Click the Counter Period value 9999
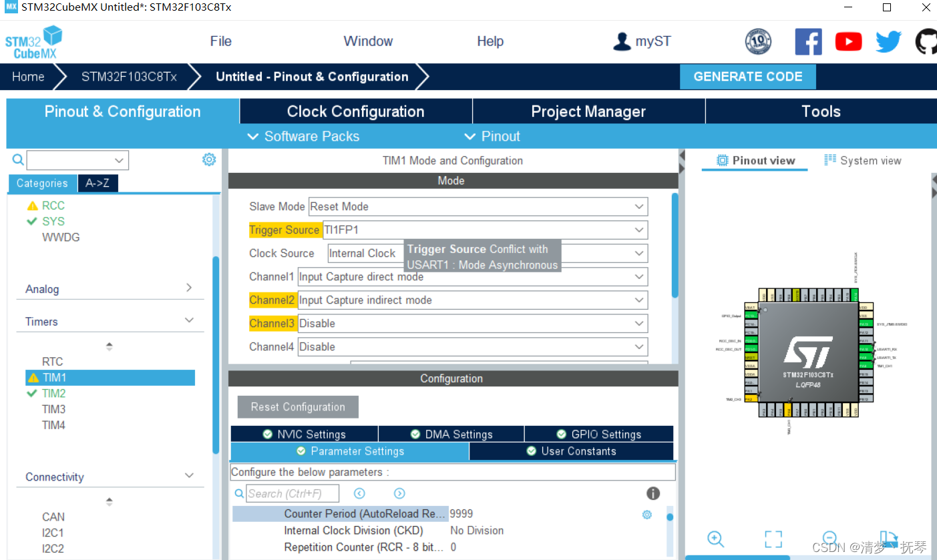The height and width of the screenshot is (560, 937). coord(461,514)
